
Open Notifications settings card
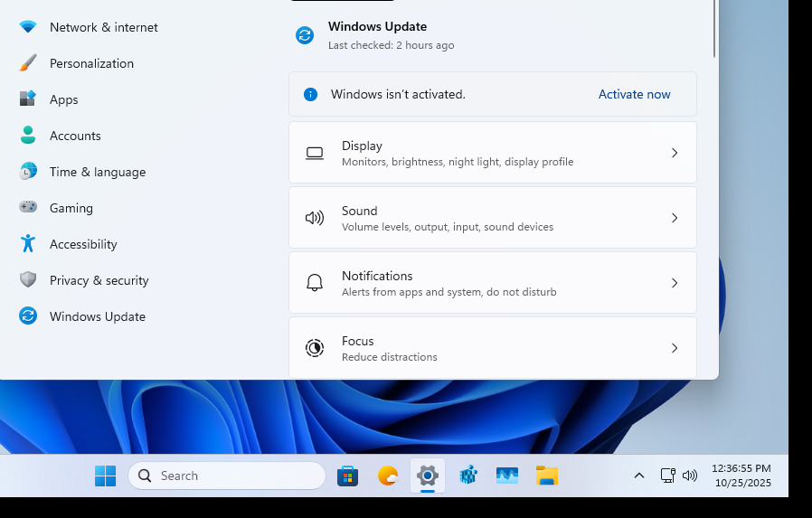coord(493,283)
